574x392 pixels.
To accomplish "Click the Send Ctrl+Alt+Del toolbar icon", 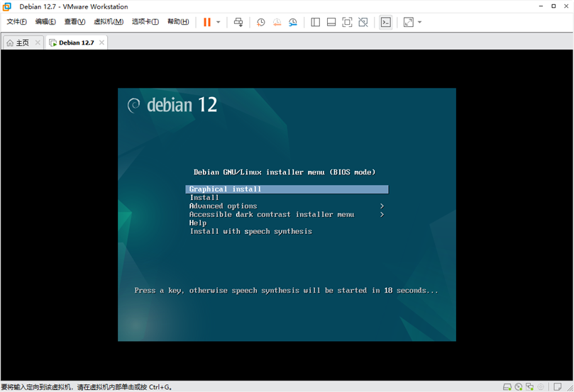I will point(238,22).
